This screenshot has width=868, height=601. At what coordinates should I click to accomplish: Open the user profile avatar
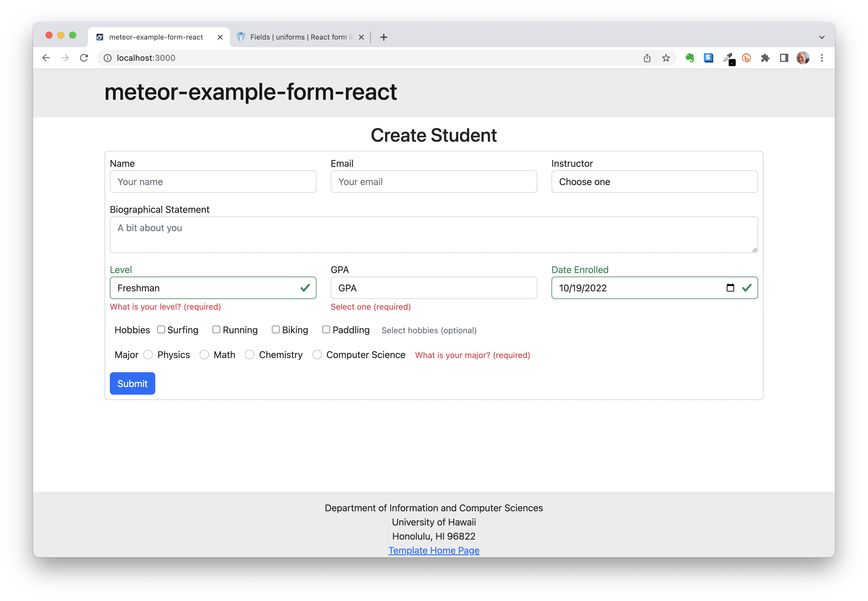[x=802, y=58]
